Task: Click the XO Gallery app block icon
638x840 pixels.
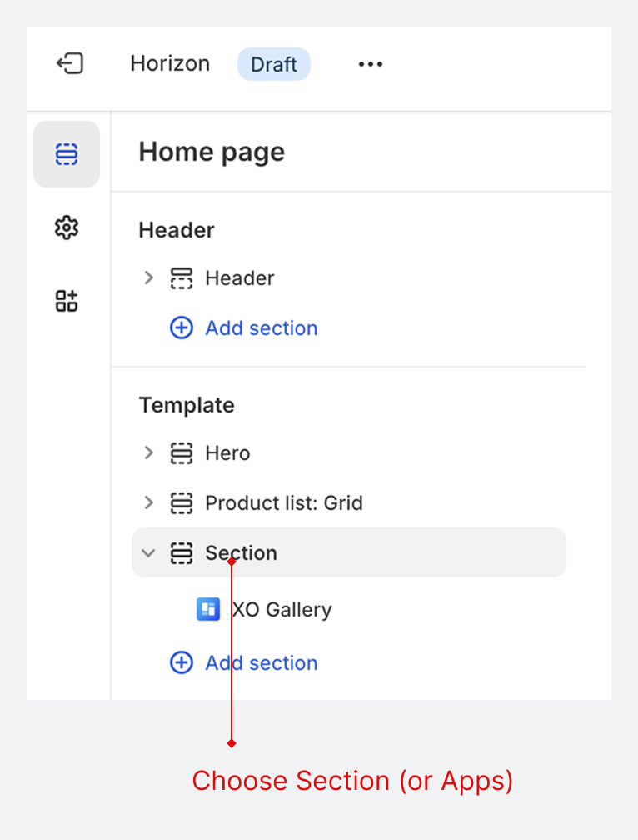Action: (208, 609)
